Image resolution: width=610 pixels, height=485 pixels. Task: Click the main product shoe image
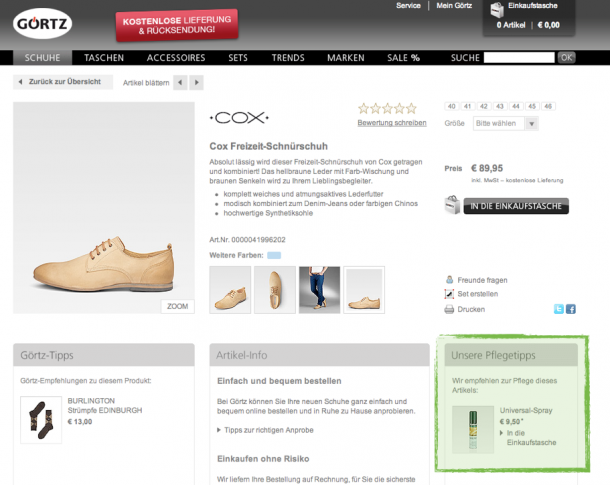point(104,208)
